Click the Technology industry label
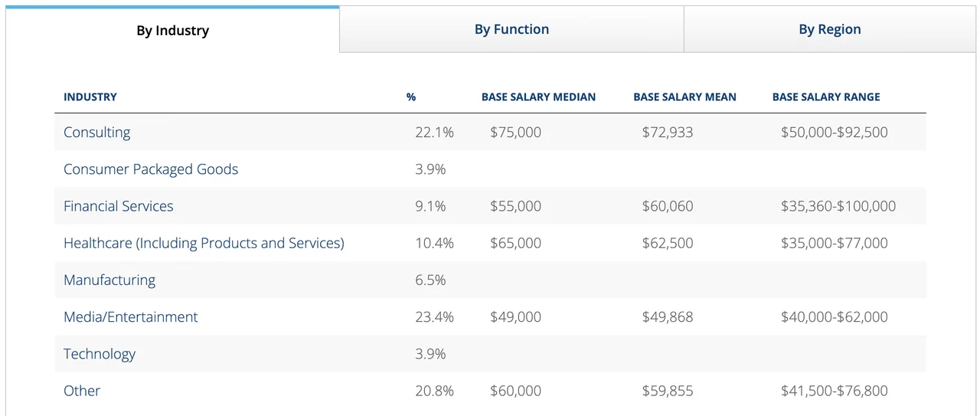This screenshot has height=416, width=980. (x=100, y=354)
